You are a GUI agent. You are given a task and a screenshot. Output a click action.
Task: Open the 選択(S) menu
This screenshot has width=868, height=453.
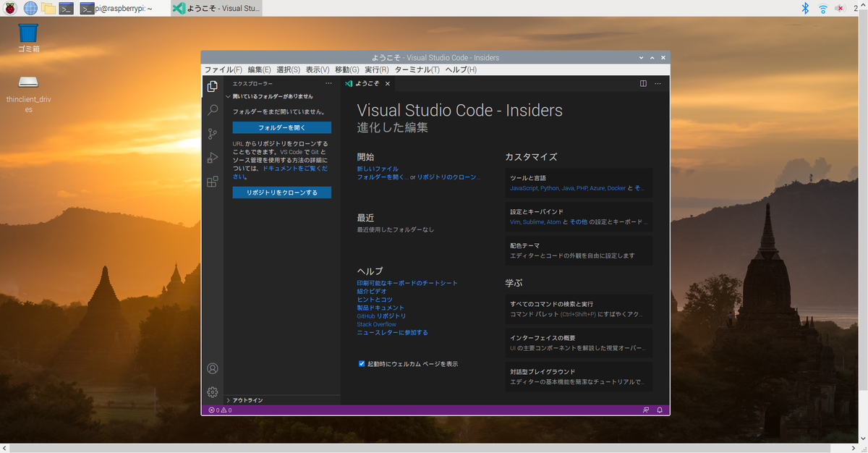click(288, 69)
